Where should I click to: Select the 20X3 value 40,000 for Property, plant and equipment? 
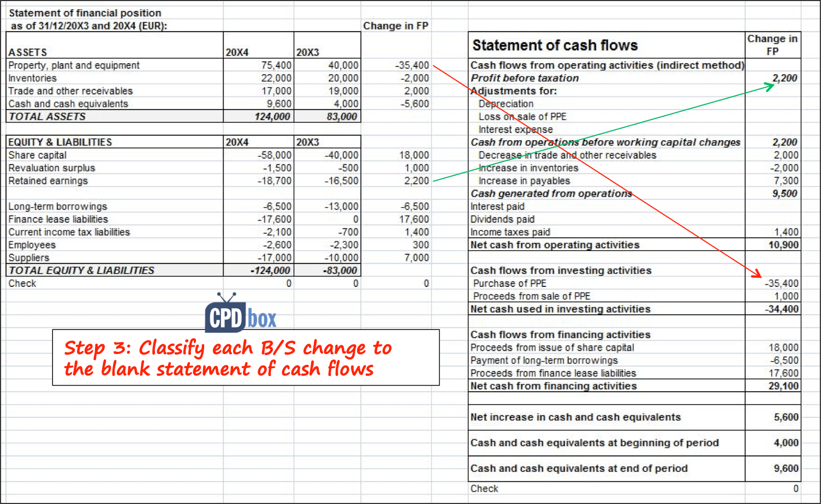coord(343,65)
